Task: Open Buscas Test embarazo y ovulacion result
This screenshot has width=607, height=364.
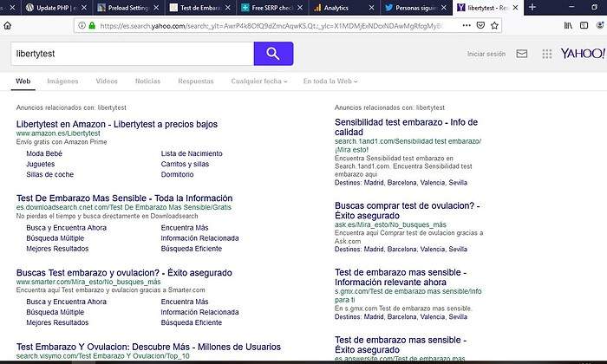Action: [124, 273]
